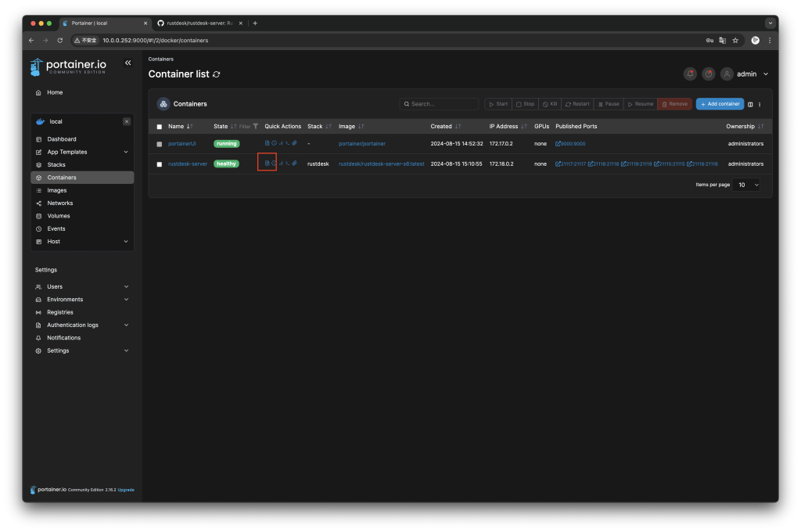The image size is (801, 532).
Task: Click the Add container button
Action: pyautogui.click(x=718, y=104)
